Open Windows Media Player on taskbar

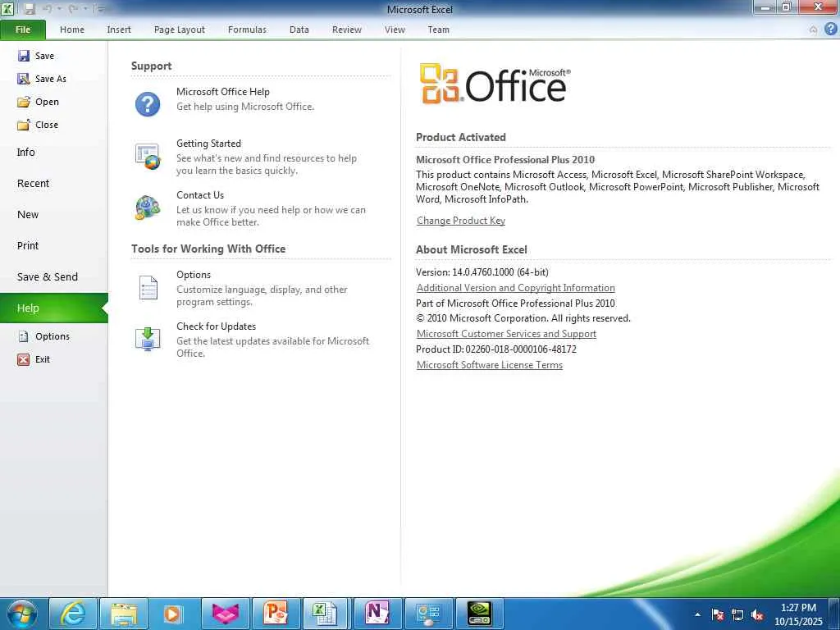[x=173, y=614]
